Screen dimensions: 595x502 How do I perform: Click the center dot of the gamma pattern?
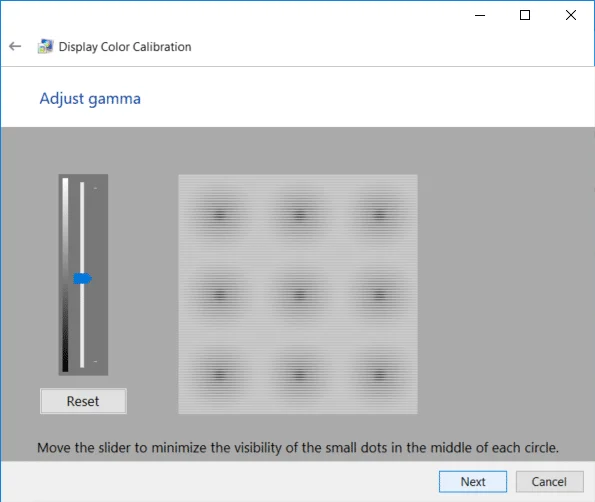(x=299, y=294)
